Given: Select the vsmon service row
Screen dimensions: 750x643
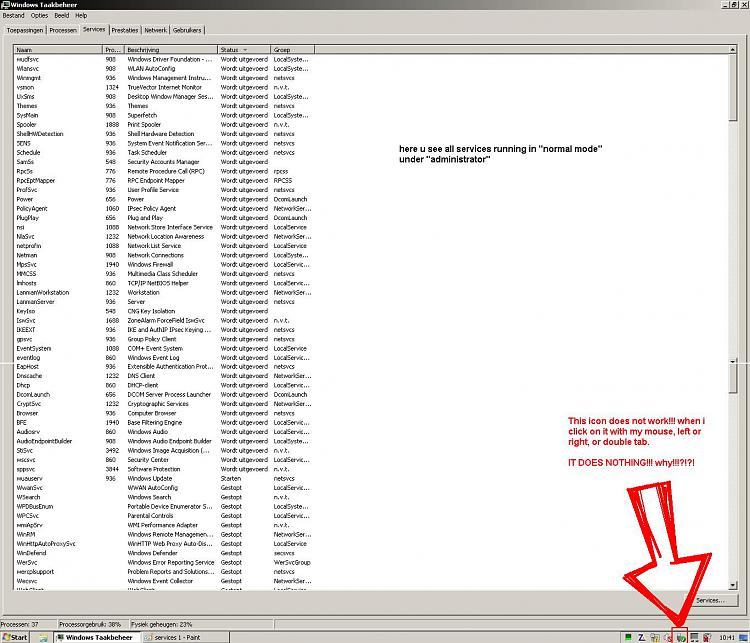Looking at the screenshot, I should [164, 87].
